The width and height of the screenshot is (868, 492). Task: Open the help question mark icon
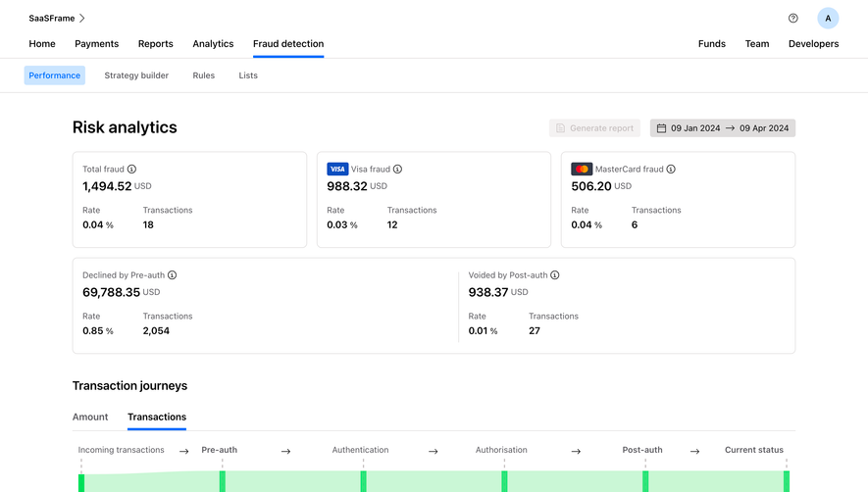[x=793, y=19]
